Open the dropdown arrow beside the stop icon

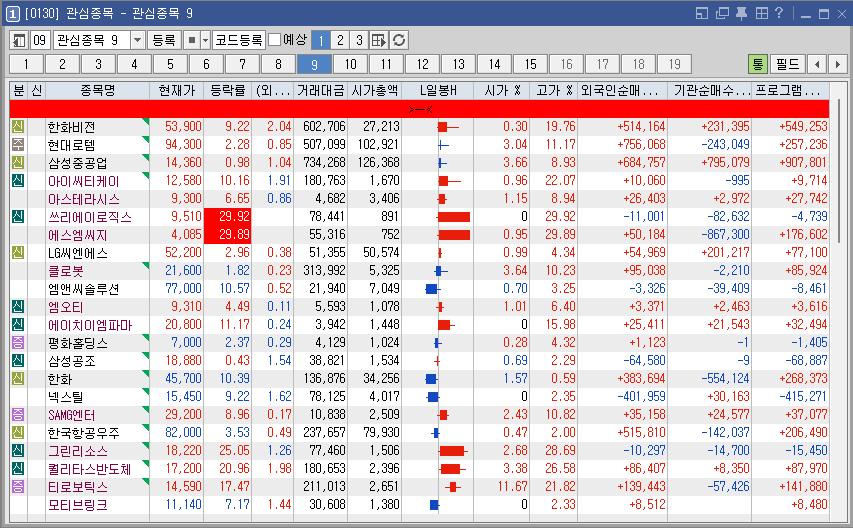pyautogui.click(x=205, y=40)
